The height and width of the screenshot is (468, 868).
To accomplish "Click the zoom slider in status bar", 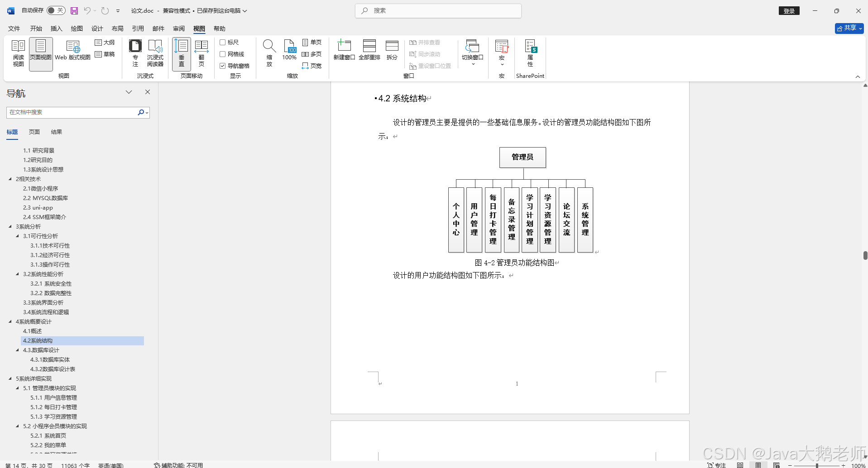I will coord(817,465).
